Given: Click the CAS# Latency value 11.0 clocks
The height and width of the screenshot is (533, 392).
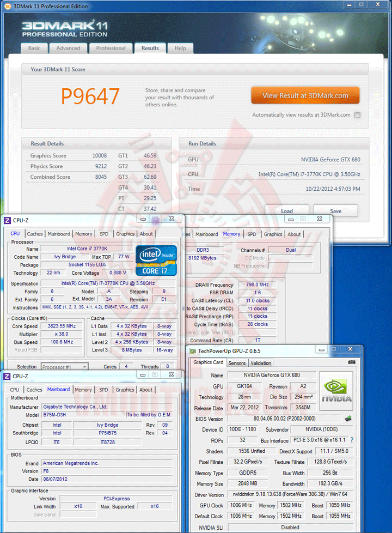Looking at the screenshot, I should point(257,300).
